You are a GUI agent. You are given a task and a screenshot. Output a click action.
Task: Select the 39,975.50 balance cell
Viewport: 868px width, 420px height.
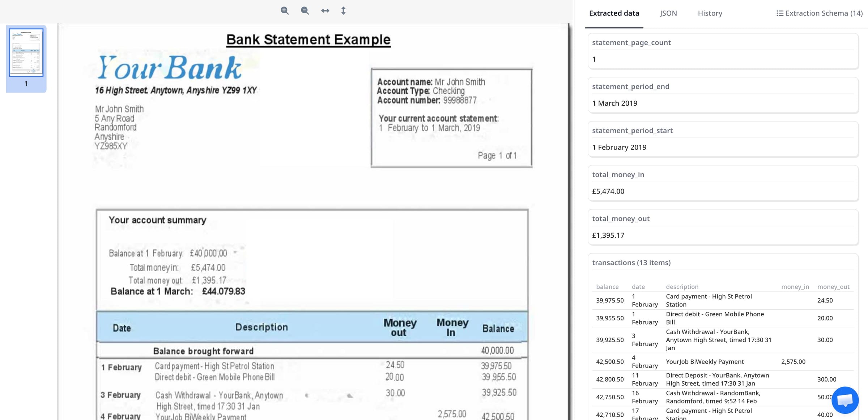tap(610, 301)
